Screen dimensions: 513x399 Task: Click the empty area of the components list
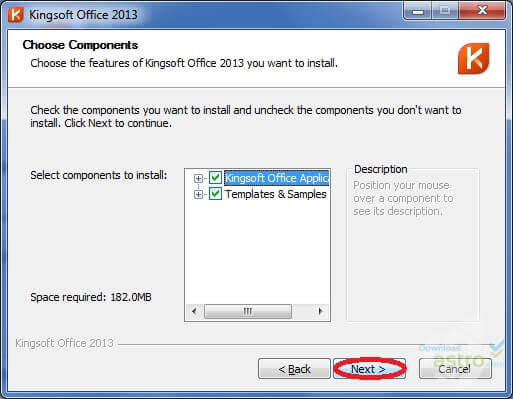(x=257, y=252)
